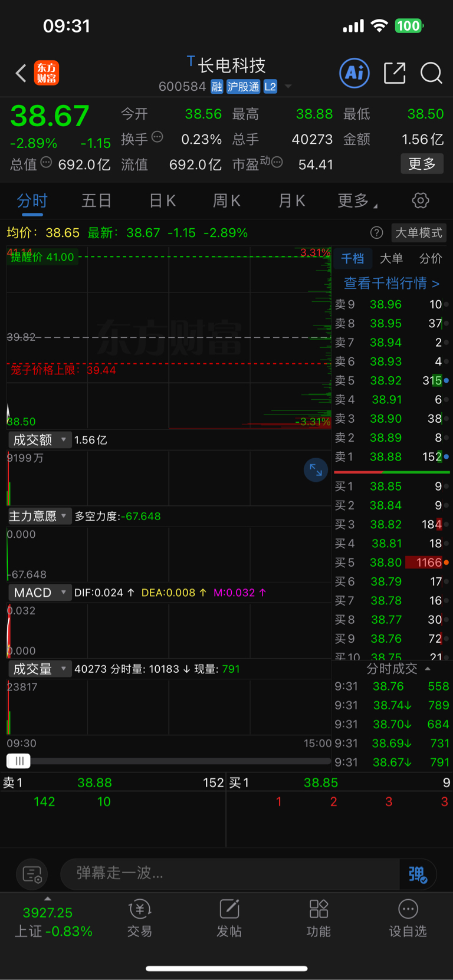Open the search magnifier icon
This screenshot has width=453, height=980.
[431, 73]
